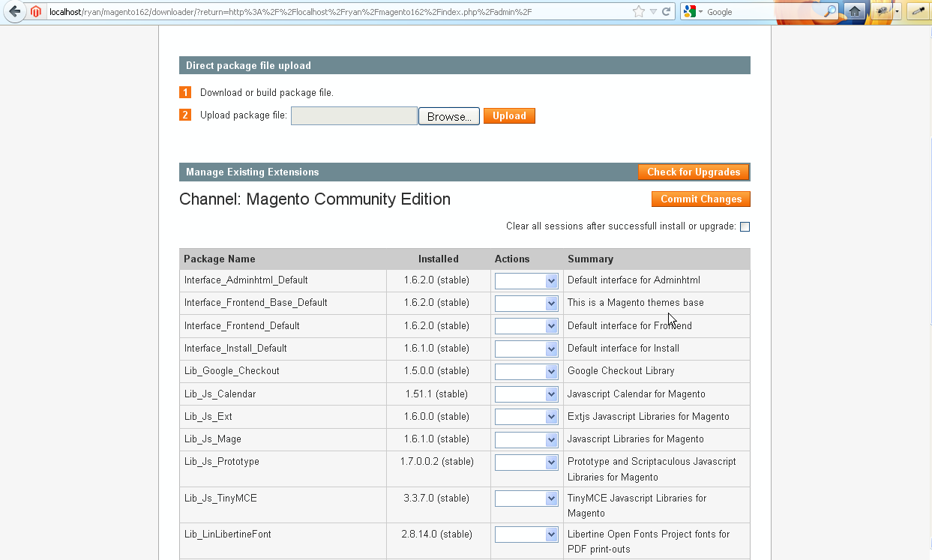
Task: Bookmark this page with the star icon
Action: click(x=638, y=12)
